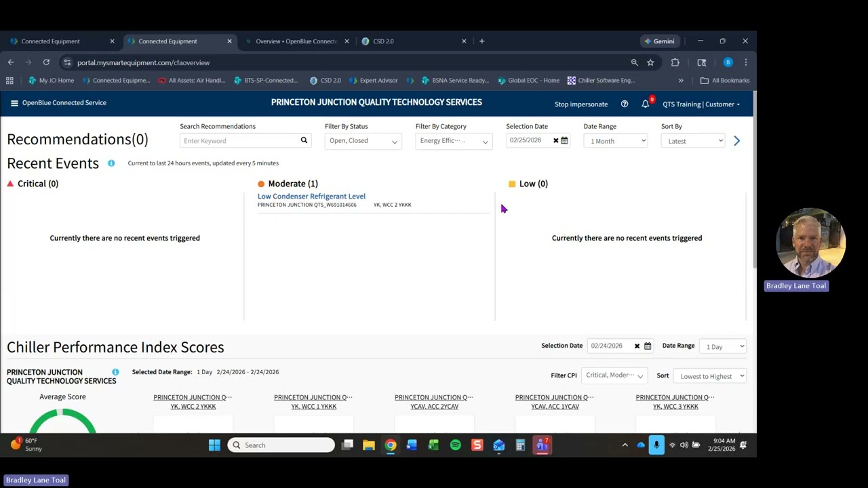Clear the 02/25/2026 selection date
Screen dimensions: 868x488
pos(555,140)
